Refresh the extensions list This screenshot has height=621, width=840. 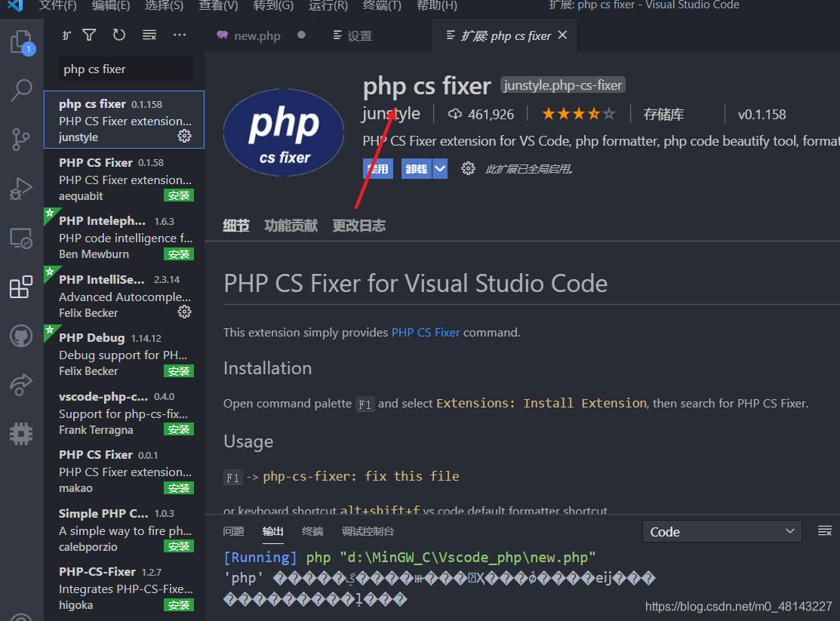[119, 35]
